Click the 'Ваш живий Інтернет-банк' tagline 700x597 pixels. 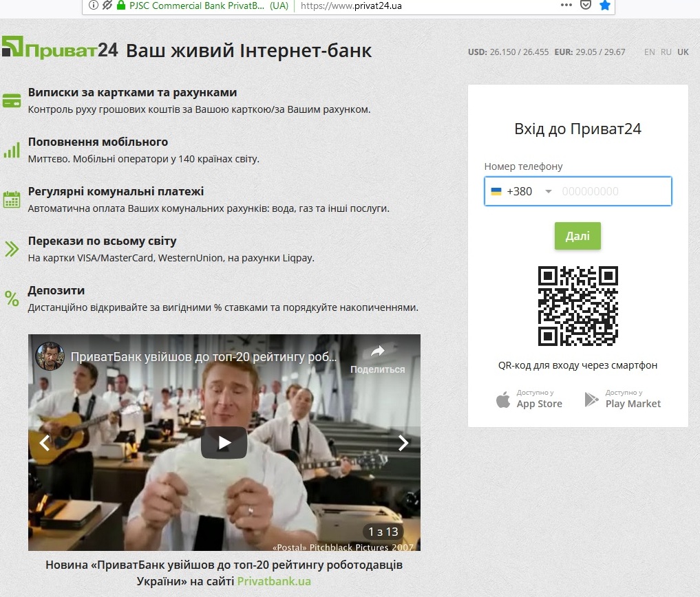click(248, 51)
